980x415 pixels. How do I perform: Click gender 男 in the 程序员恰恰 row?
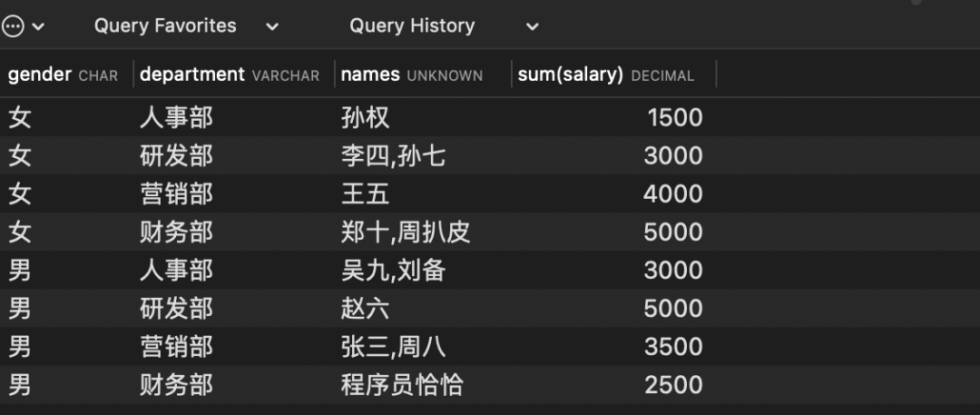pyautogui.click(x=19, y=385)
